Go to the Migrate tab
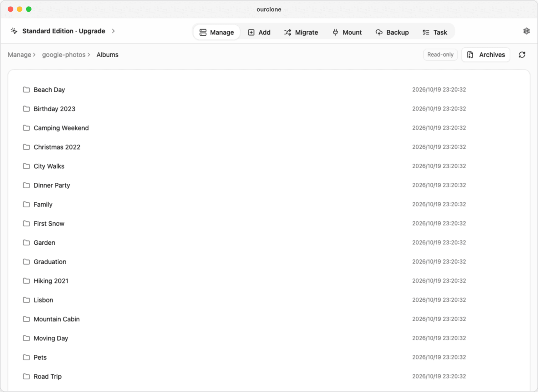538x392 pixels. (301, 32)
